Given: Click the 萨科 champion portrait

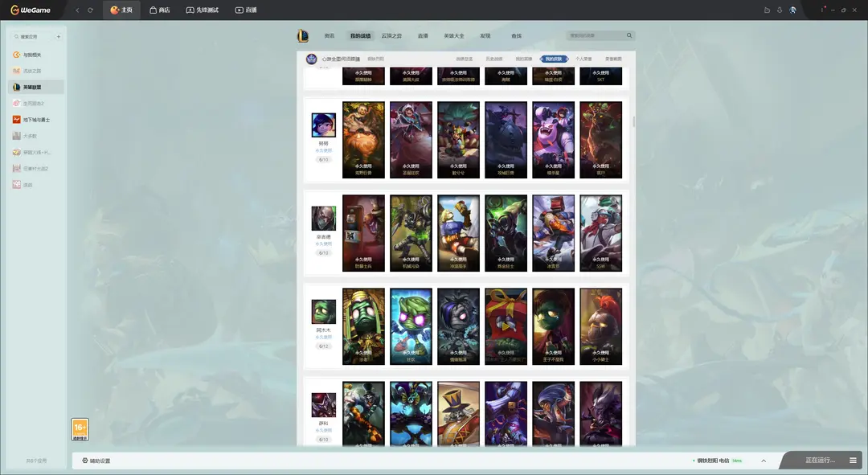Looking at the screenshot, I should (323, 405).
